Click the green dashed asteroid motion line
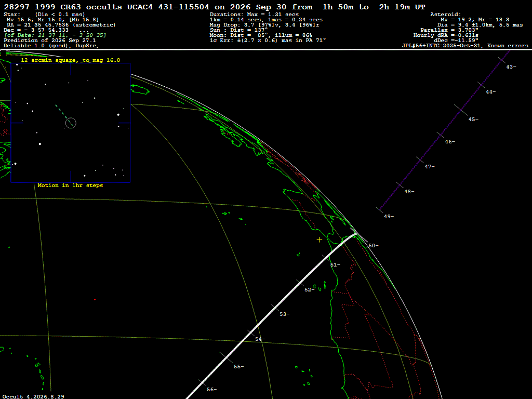The width and height of the screenshot is (532, 399). (64, 115)
